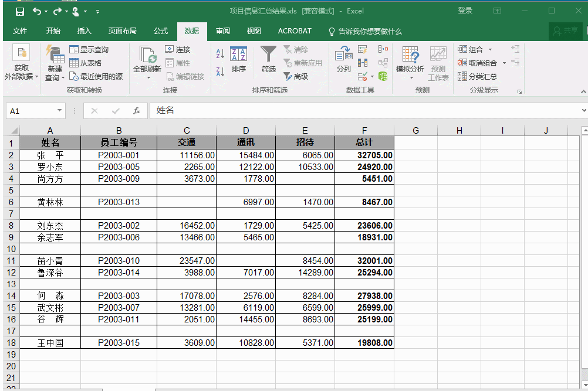Switch to the Review (审阅) tab
The height and width of the screenshot is (391, 588).
point(223,31)
